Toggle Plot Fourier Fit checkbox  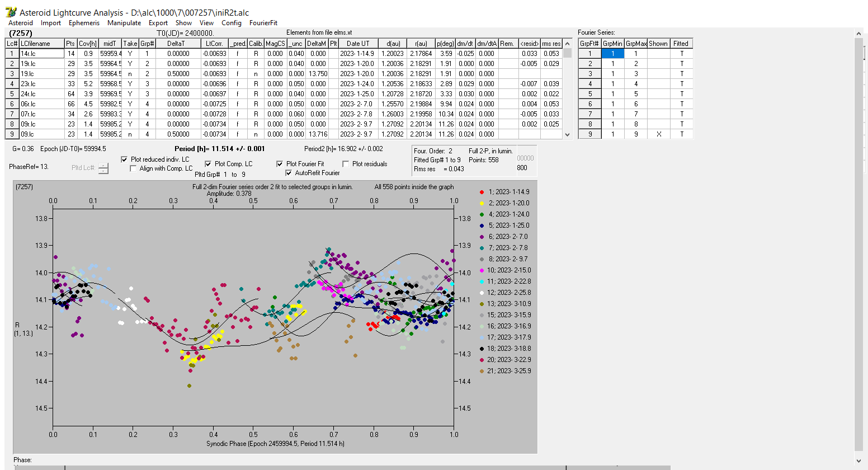pos(280,164)
